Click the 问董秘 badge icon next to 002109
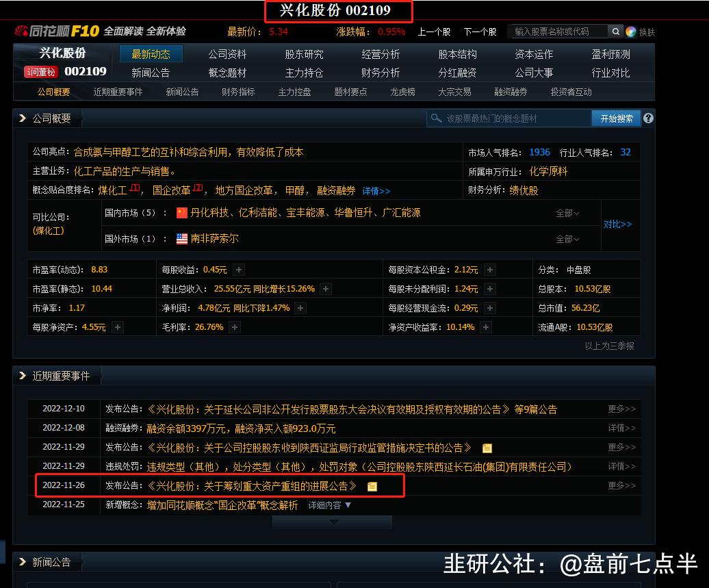This screenshot has width=709, height=588. pos(40,72)
